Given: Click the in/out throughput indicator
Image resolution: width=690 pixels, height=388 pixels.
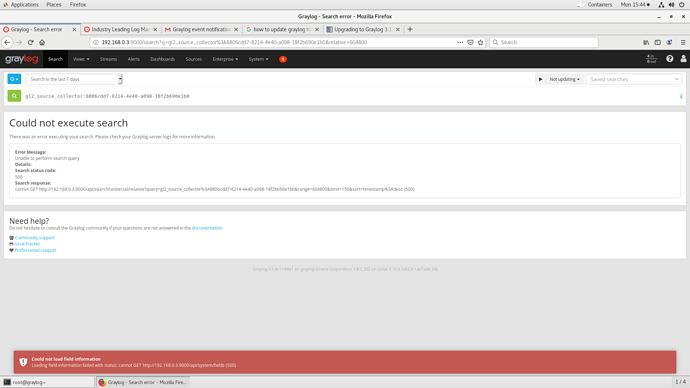Looking at the screenshot, I should 651,59.
